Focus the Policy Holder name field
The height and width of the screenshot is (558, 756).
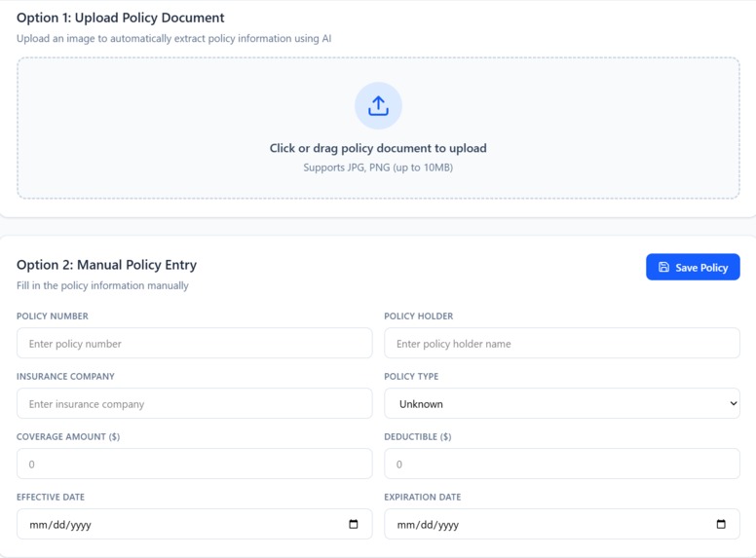(562, 343)
